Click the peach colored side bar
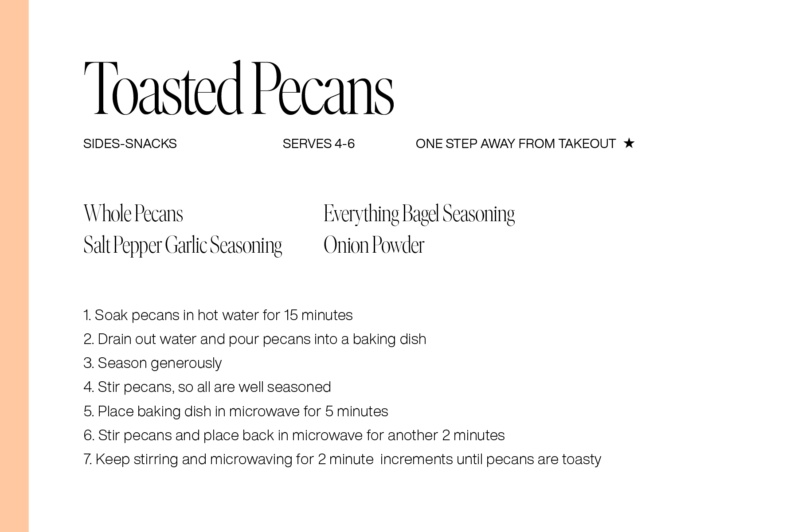798x532 pixels. (14, 266)
